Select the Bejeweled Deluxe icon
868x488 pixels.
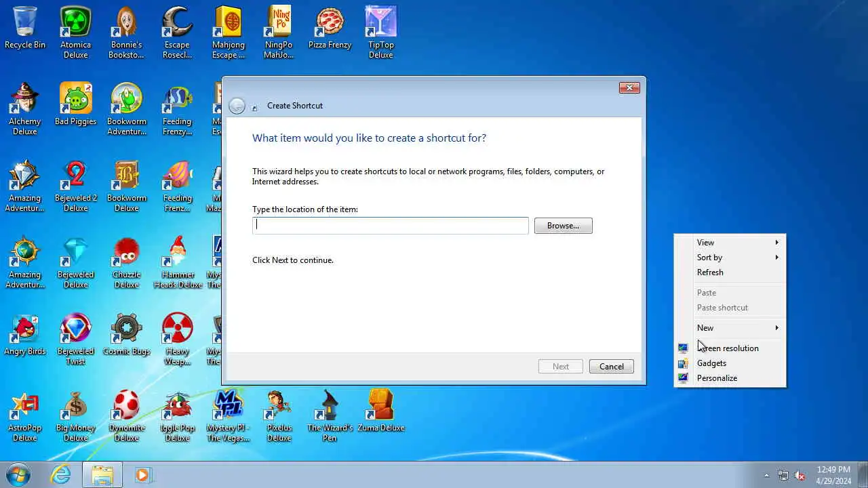tap(76, 262)
